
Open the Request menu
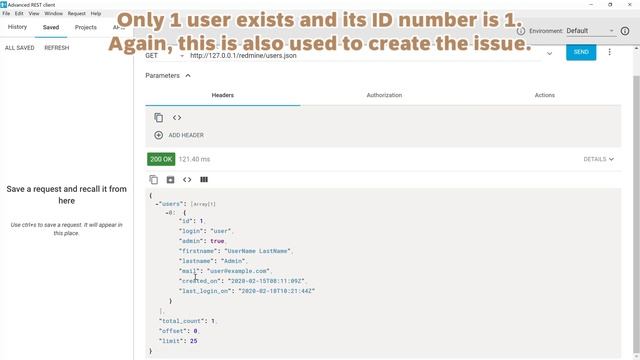point(77,13)
